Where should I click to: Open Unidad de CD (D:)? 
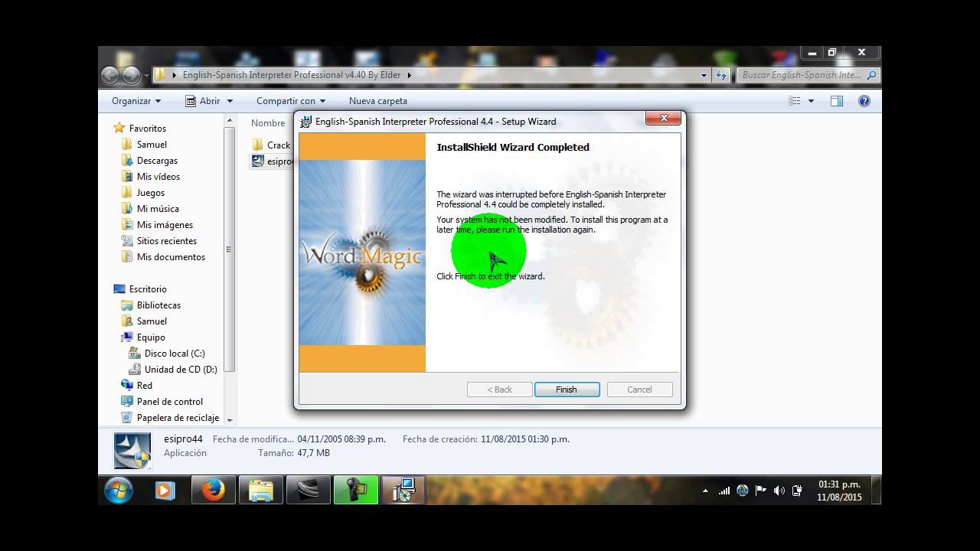pyautogui.click(x=181, y=370)
